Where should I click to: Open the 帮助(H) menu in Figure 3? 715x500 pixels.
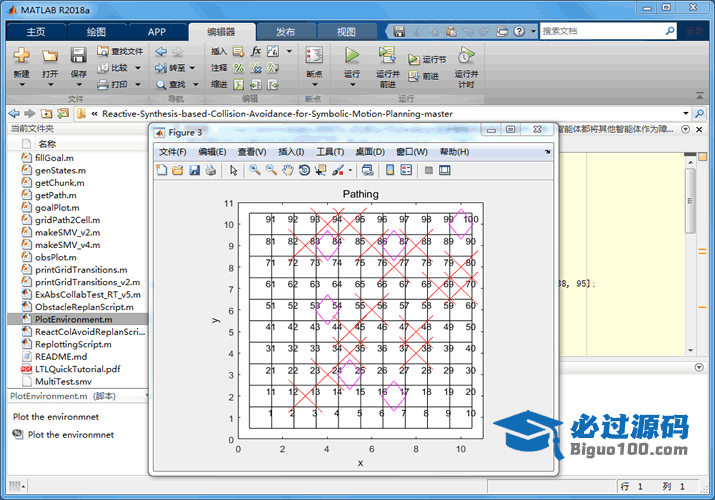click(x=454, y=152)
